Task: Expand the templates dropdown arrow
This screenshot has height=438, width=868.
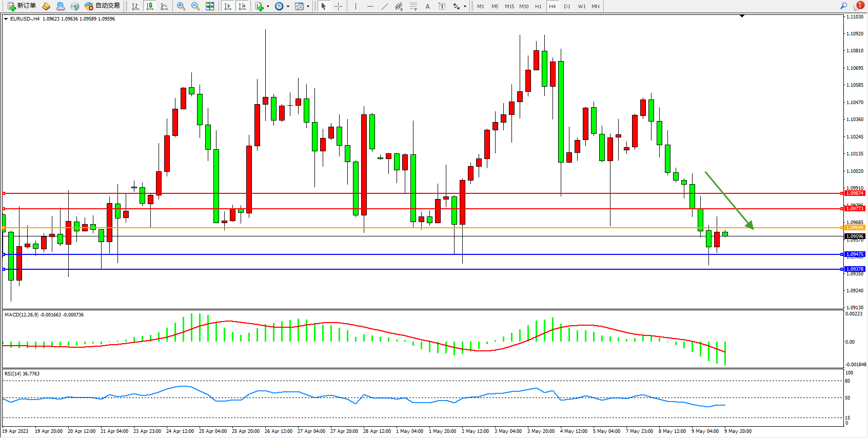Action: coord(308,7)
